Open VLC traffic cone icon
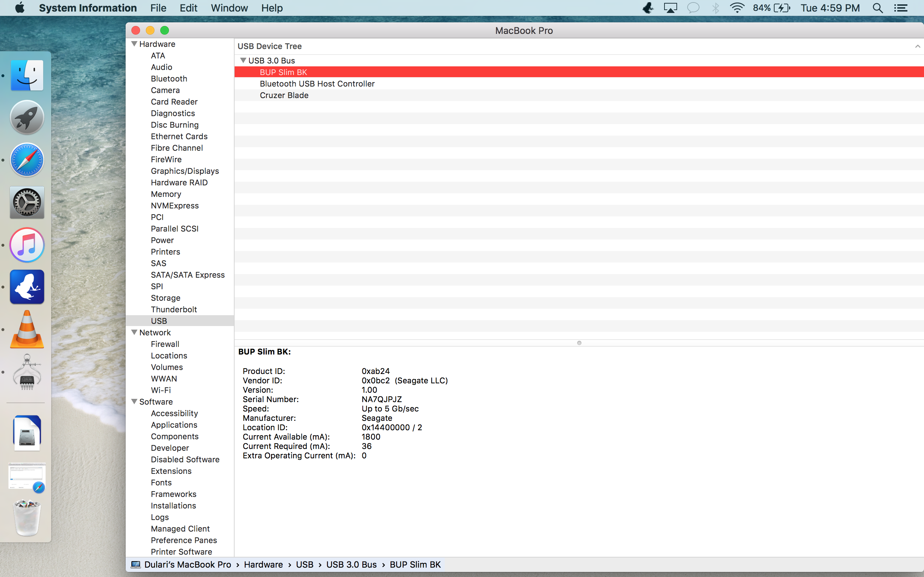The height and width of the screenshot is (577, 924). point(27,329)
